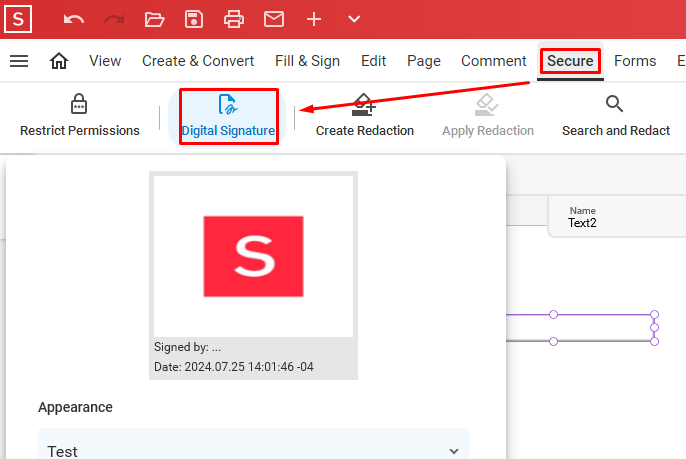Screen dimensions: 686x459
Task: Select the Comment tab
Action: coord(494,61)
